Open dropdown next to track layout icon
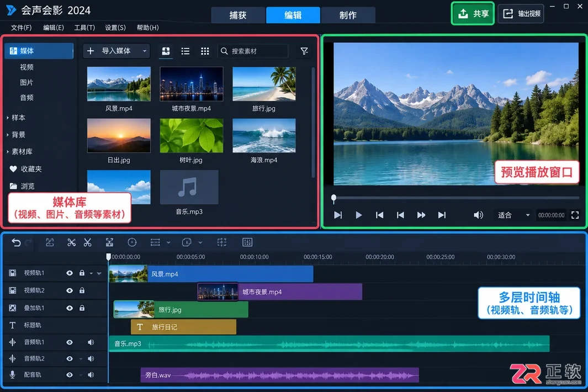The width and height of the screenshot is (588, 392). click(x=168, y=243)
